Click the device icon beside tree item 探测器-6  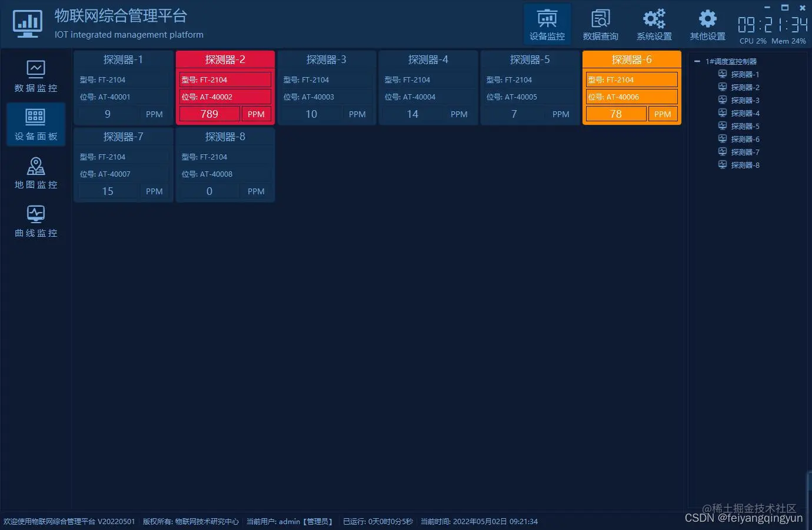723,139
